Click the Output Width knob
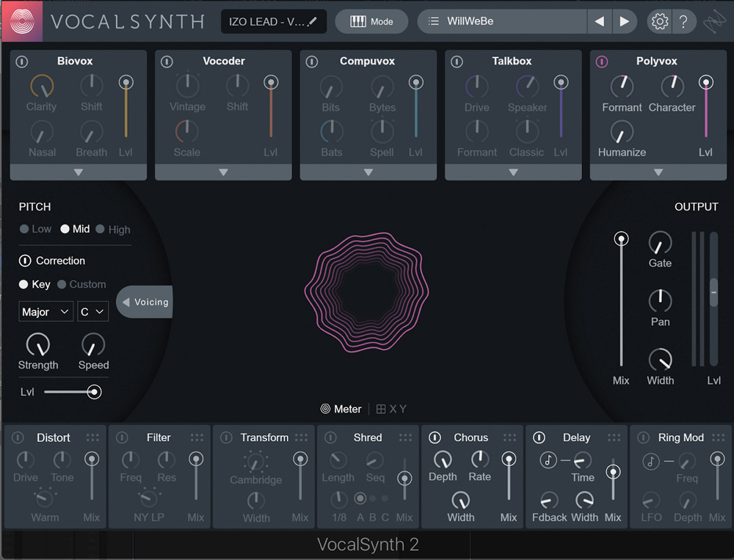The image size is (734, 560). (660, 360)
